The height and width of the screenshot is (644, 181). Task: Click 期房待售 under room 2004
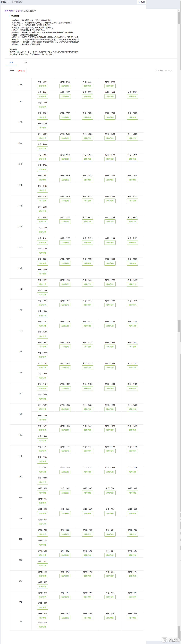click(x=110, y=264)
